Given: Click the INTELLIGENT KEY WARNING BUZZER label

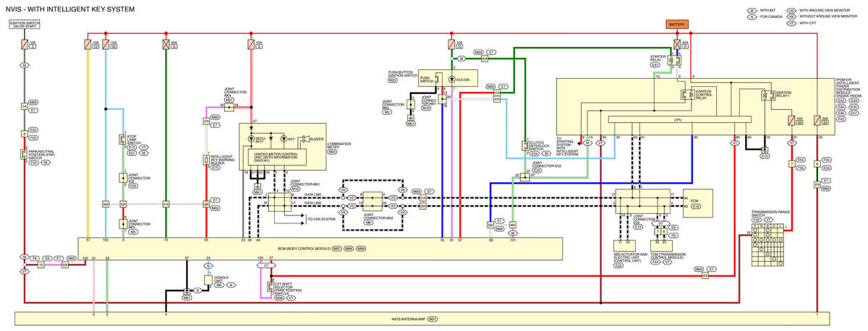Looking at the screenshot, I should click(x=223, y=160).
